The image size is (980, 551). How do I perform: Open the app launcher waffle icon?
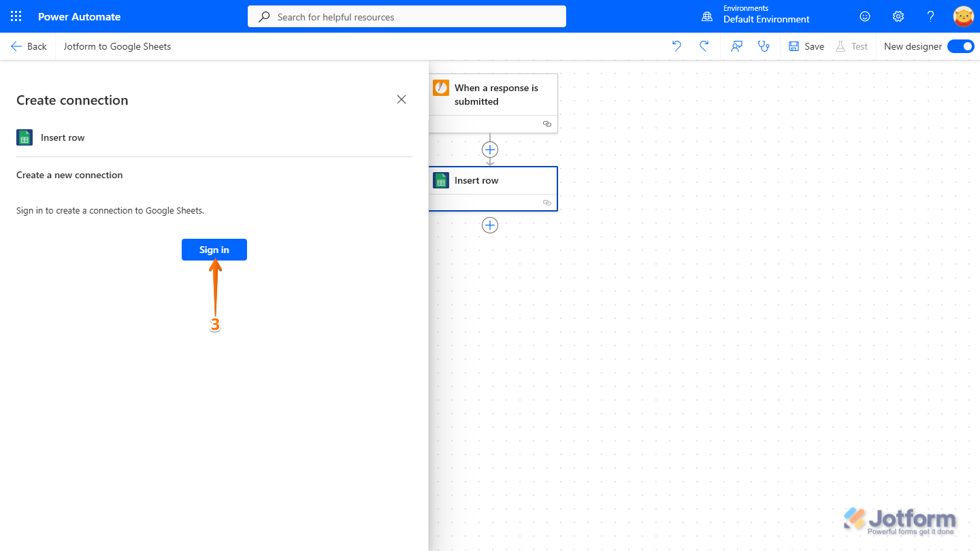16,16
